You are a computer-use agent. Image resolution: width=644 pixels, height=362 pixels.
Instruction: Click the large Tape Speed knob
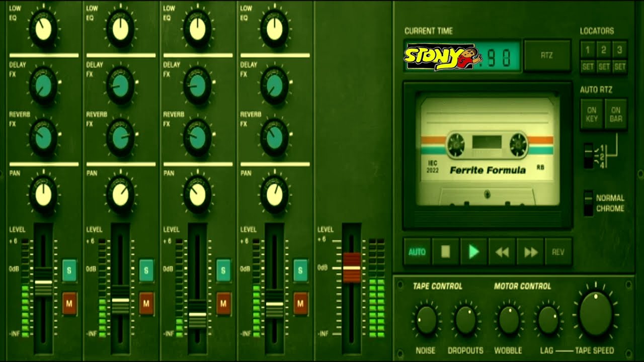coord(596,313)
